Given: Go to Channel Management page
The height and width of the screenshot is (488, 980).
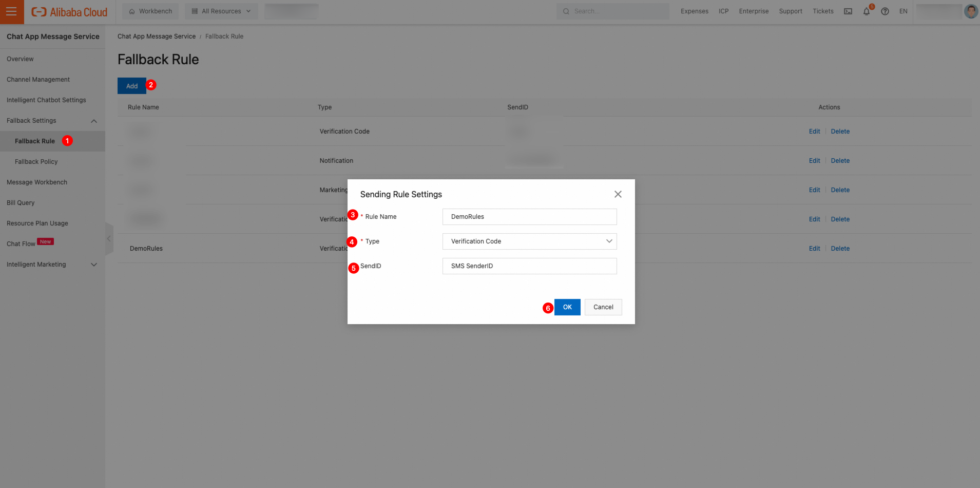Looking at the screenshot, I should pyautogui.click(x=38, y=80).
